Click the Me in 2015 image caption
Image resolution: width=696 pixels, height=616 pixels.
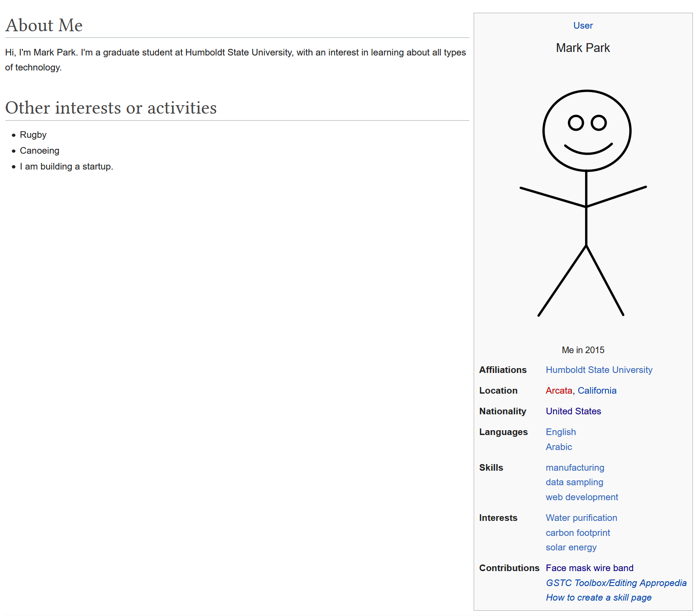click(583, 350)
